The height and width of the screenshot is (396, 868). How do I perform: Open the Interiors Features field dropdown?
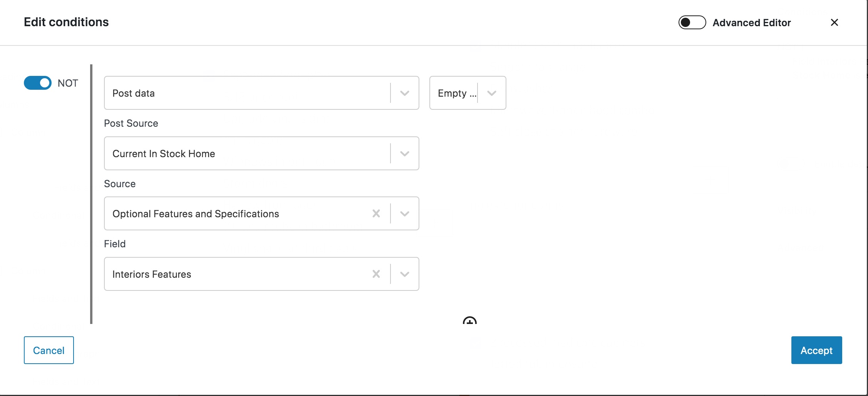point(261,274)
